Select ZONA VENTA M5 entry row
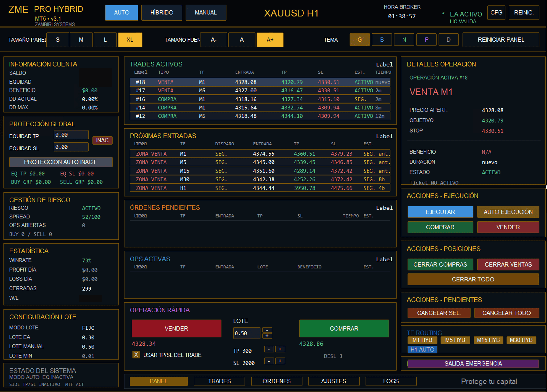The image size is (547, 392). click(x=260, y=162)
